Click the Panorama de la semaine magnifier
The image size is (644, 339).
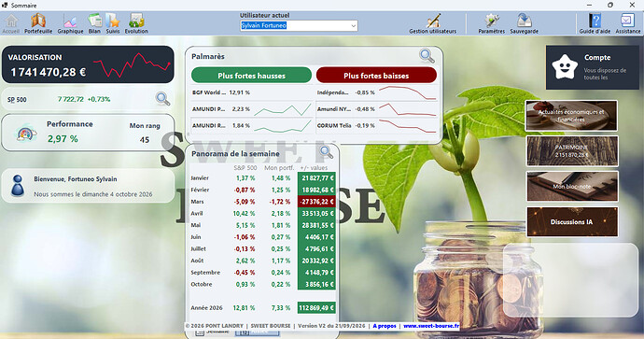click(327, 152)
